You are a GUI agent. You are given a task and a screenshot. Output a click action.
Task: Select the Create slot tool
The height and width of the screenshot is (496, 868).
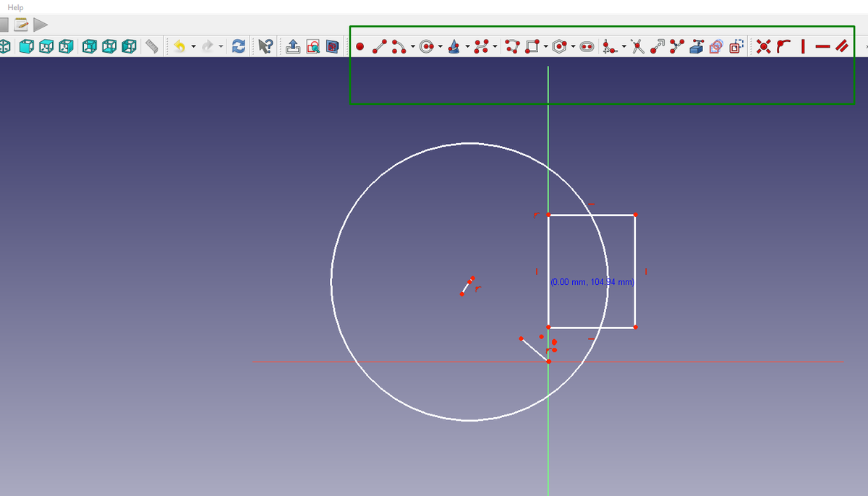tap(587, 46)
